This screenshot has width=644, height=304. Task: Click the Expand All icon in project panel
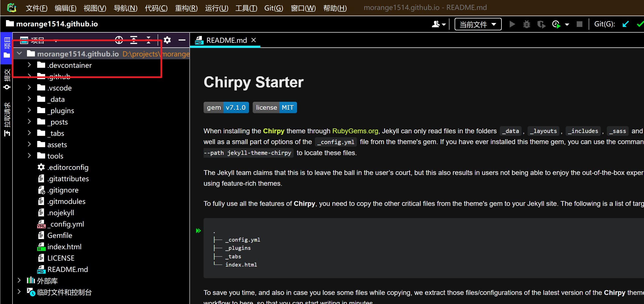(134, 40)
